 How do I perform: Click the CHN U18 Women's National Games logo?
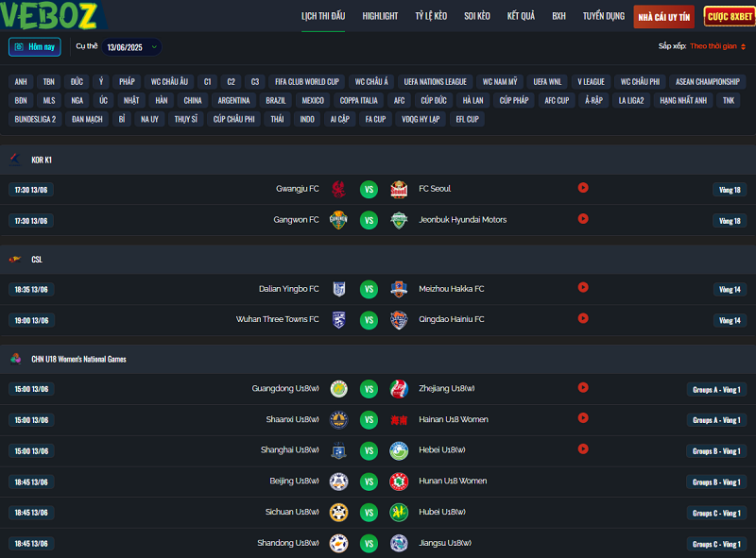click(x=15, y=359)
